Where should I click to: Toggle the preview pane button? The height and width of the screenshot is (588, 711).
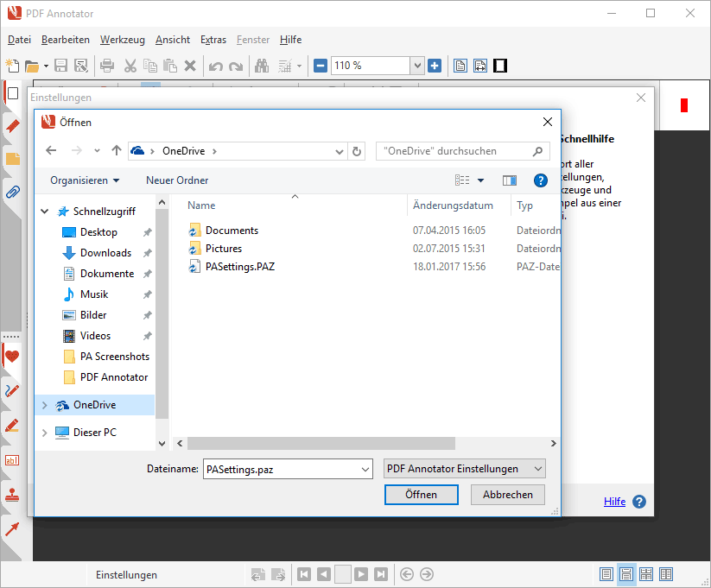(x=510, y=180)
